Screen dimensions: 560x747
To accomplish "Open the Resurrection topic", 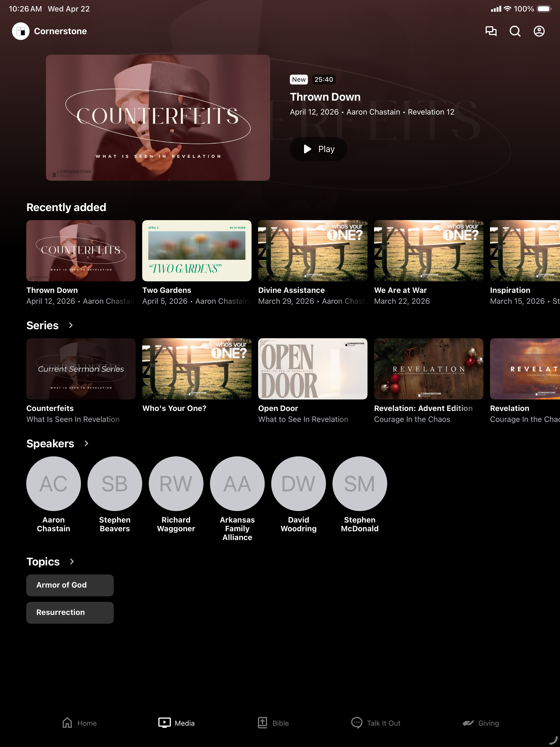I will click(x=70, y=612).
